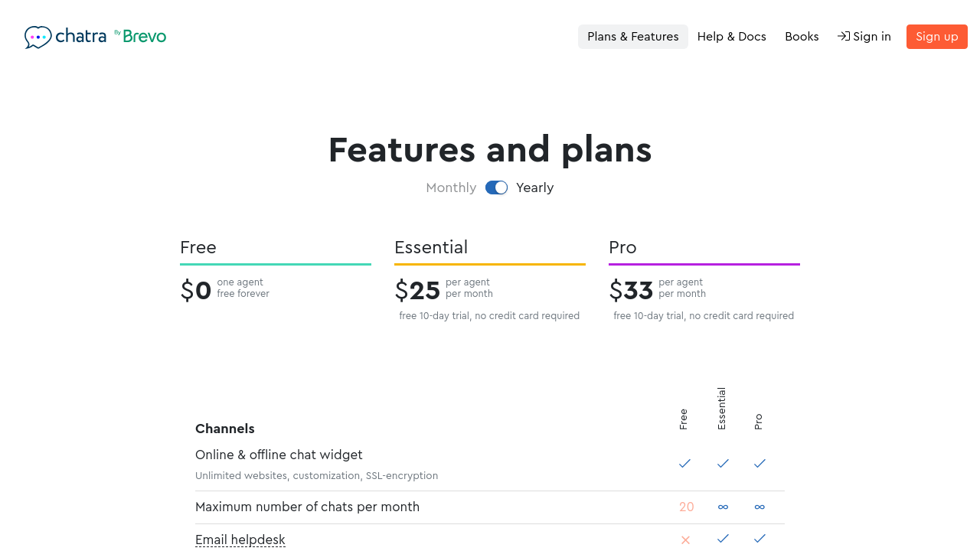Click the Email helpdesk underlined link
The width and height of the screenshot is (980, 551).
coord(240,540)
